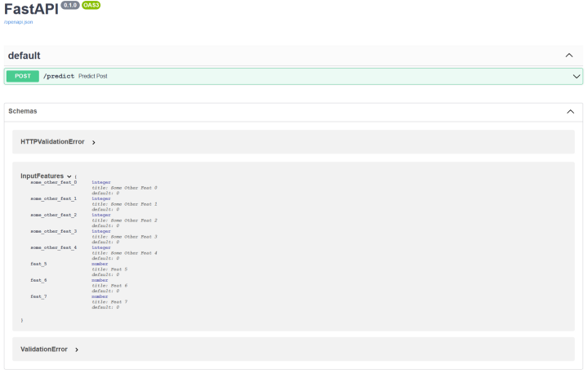Click the Schemas heading text
The height and width of the screenshot is (374, 588).
click(23, 111)
